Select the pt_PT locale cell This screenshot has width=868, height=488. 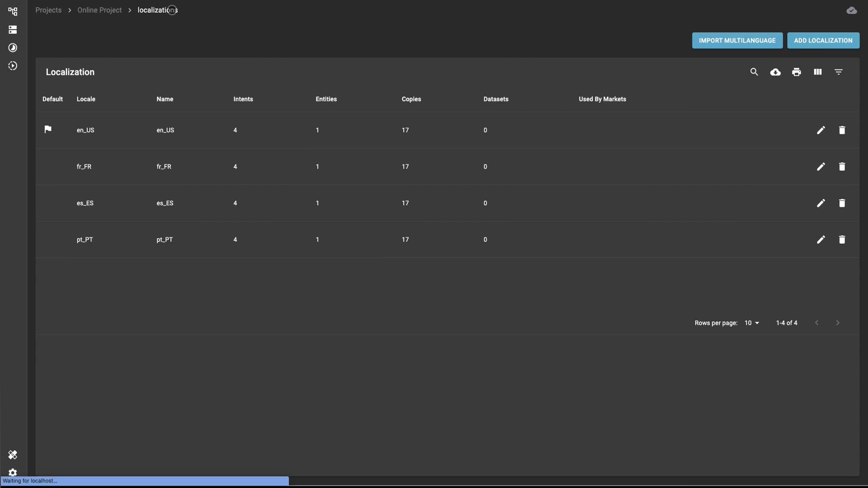(85, 239)
